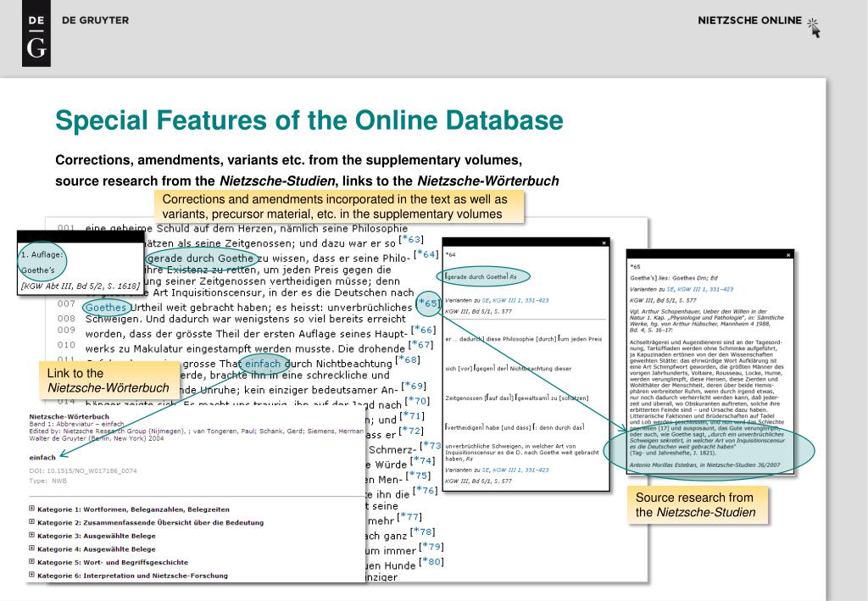Viewport: 868px width, 601px height.
Task: Click 'Antonio Morillas Esteban, in Nietzsche-Studien 36/2007'
Action: point(704,465)
